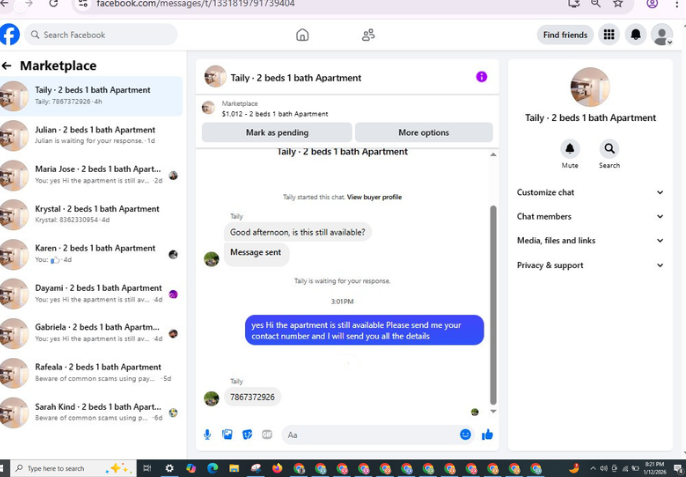The height and width of the screenshot is (477, 686).
Task: Open Rafeala's apartment conversation
Action: (91, 372)
